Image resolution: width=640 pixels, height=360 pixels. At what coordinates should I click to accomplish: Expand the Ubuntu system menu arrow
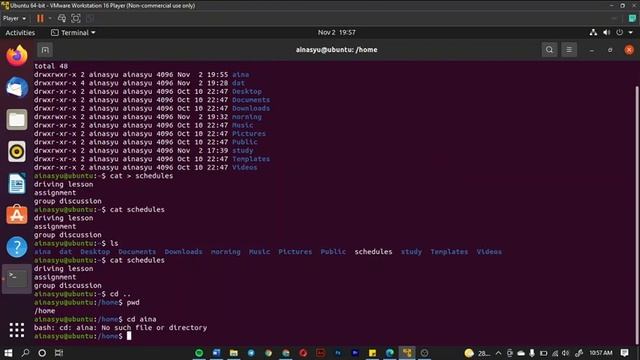tap(631, 33)
